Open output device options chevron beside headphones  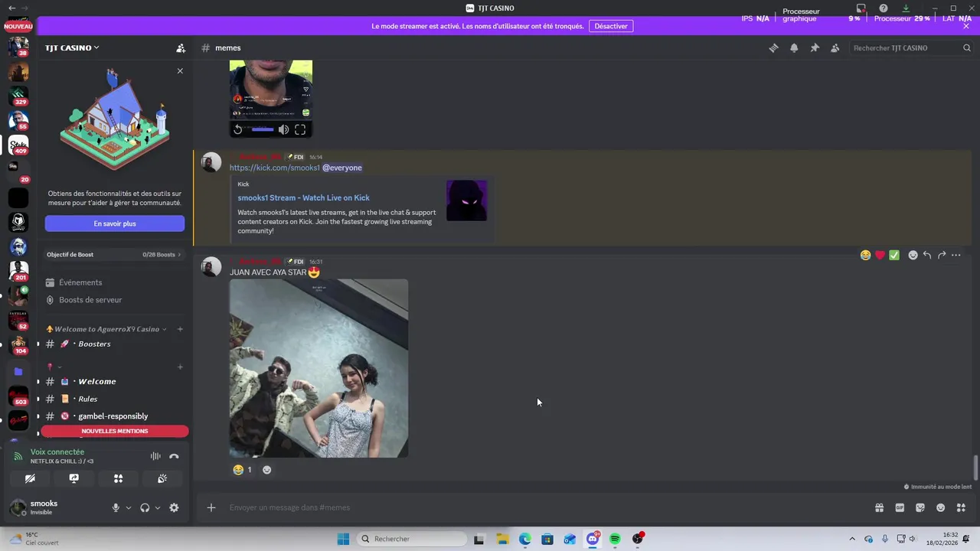point(158,507)
